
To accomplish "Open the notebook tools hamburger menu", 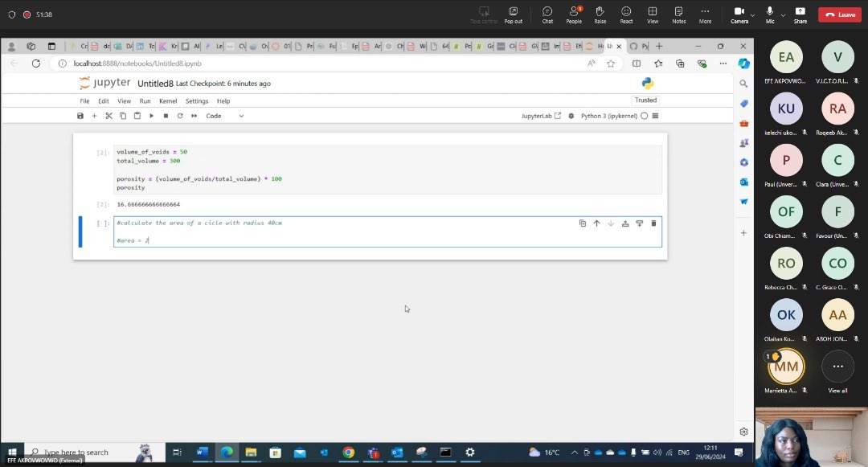I will click(x=656, y=116).
